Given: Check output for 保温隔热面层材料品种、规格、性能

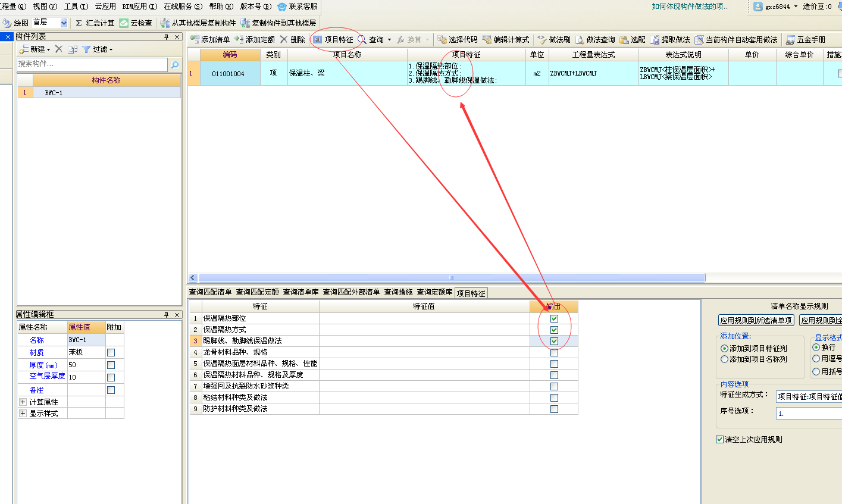Looking at the screenshot, I should [x=554, y=364].
